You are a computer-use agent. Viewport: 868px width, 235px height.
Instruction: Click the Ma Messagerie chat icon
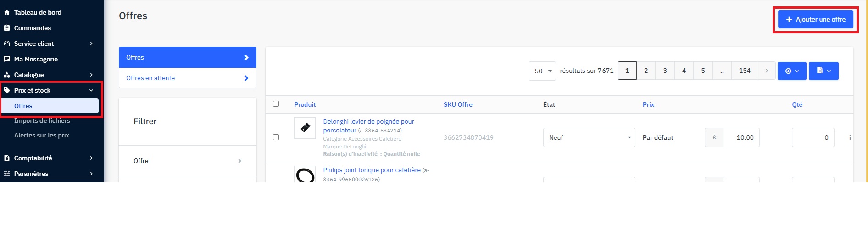(x=7, y=59)
